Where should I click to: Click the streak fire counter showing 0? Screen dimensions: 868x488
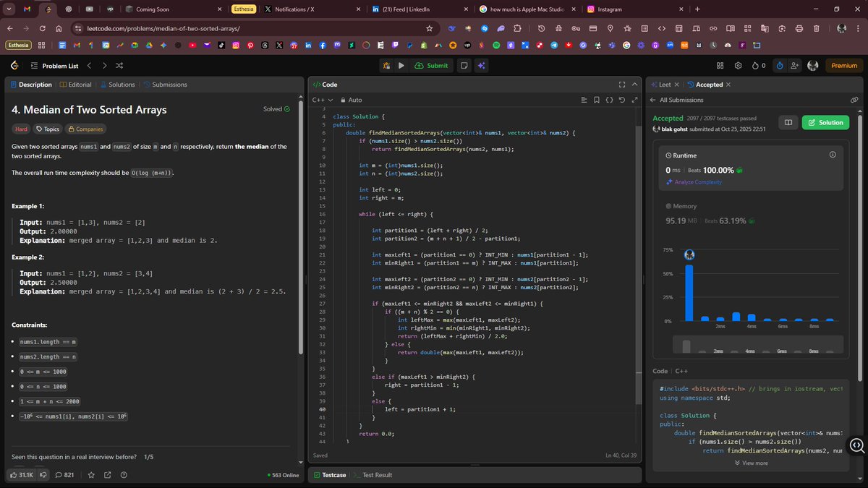tap(759, 66)
